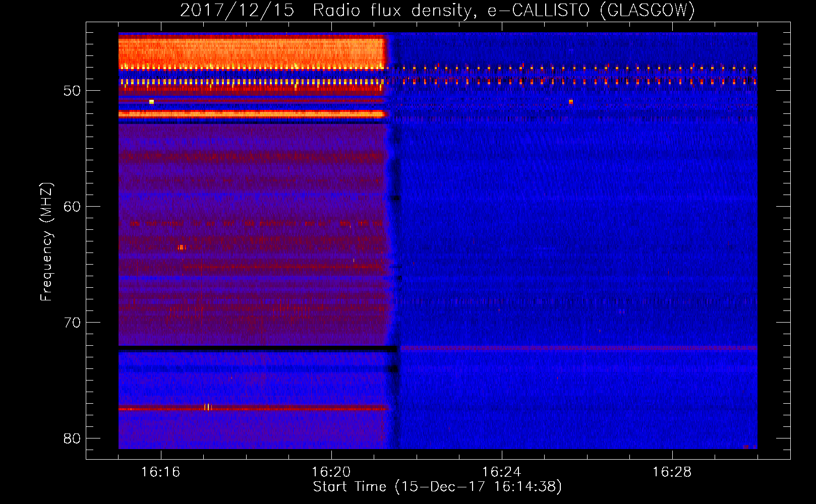Viewport: 816px width, 504px height.
Task: Click the bright yellow spot near 51 MHz at 16:16
Action: point(151,102)
